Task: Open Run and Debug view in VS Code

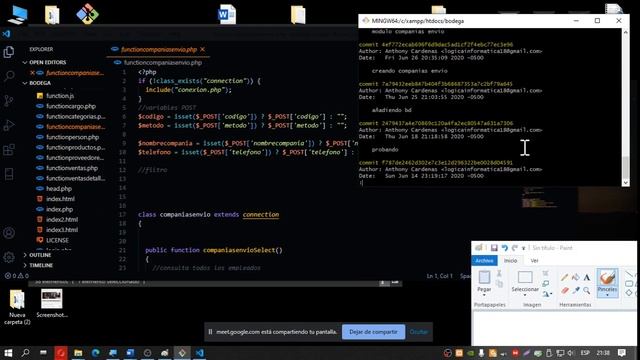Action: point(9,125)
